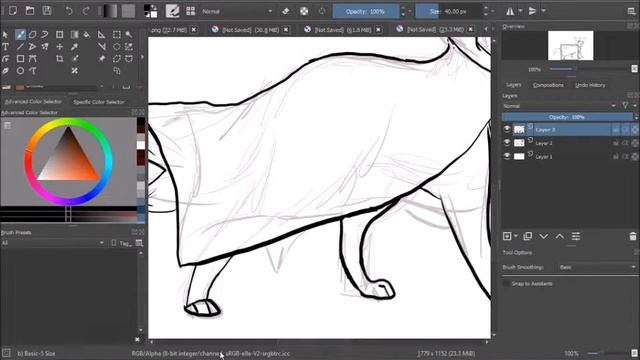Toggle lock on Layer 3
The width and height of the screenshot is (640, 360).
[616, 130]
